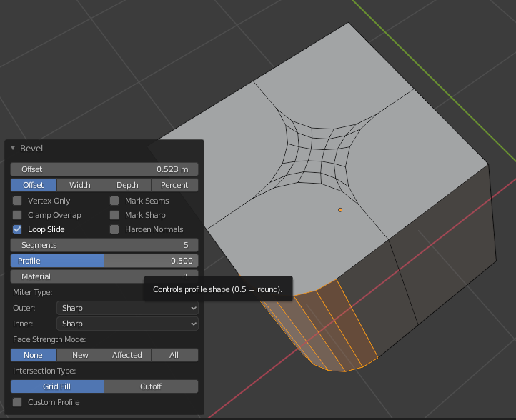Set Face Strength Mode to New

80,355
